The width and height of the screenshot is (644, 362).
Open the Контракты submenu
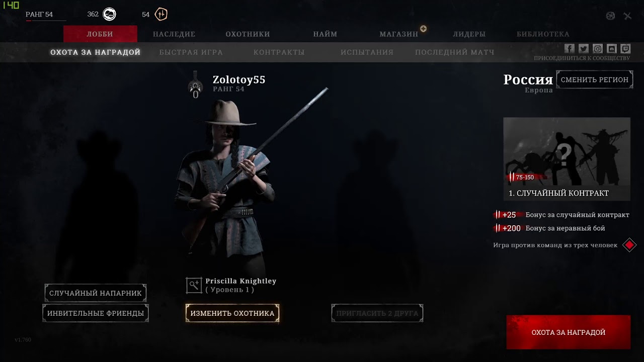coord(279,52)
